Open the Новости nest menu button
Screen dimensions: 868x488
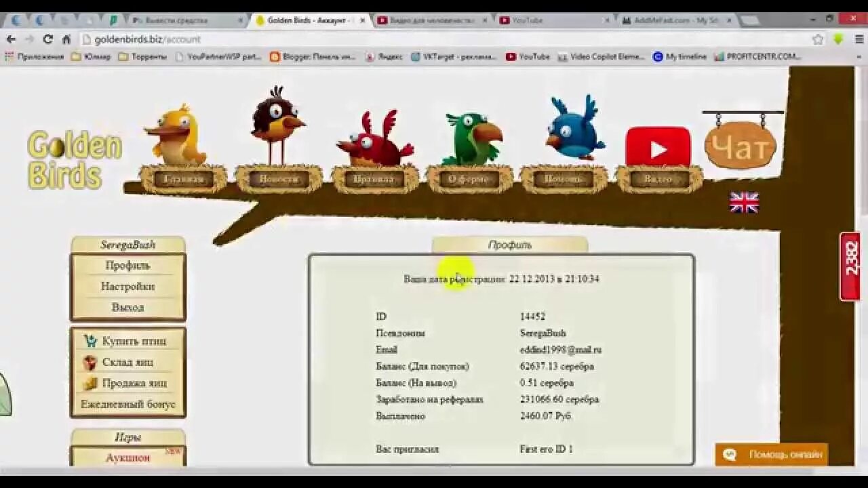(x=278, y=180)
